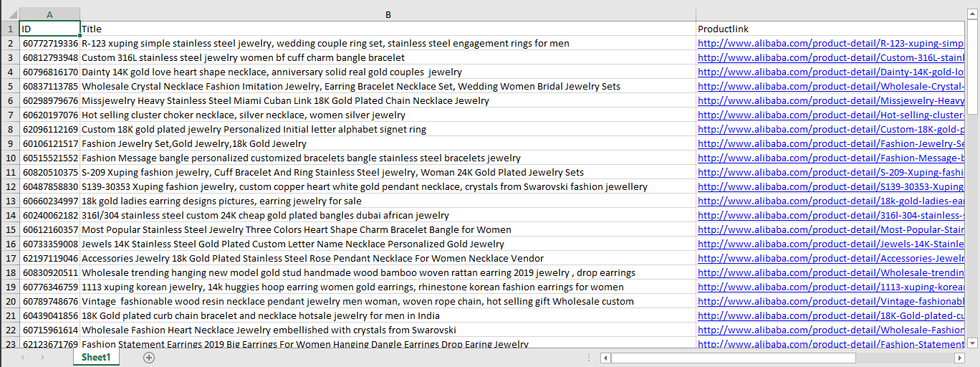Open the Wholesale-Crystal product link
980x367 pixels.
(831, 86)
